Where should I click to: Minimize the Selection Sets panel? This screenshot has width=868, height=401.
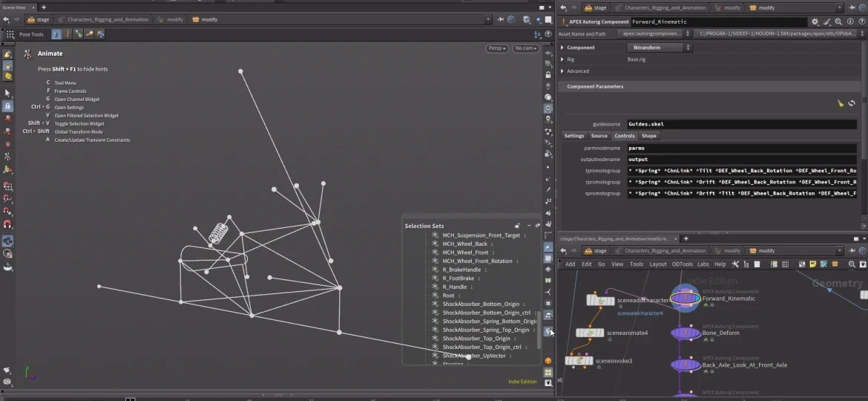[x=529, y=226]
